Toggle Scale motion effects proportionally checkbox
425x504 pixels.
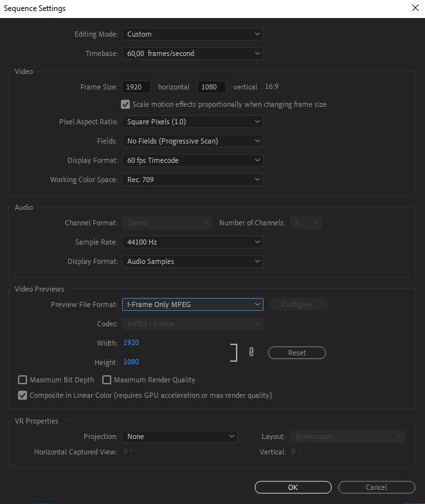coord(125,104)
